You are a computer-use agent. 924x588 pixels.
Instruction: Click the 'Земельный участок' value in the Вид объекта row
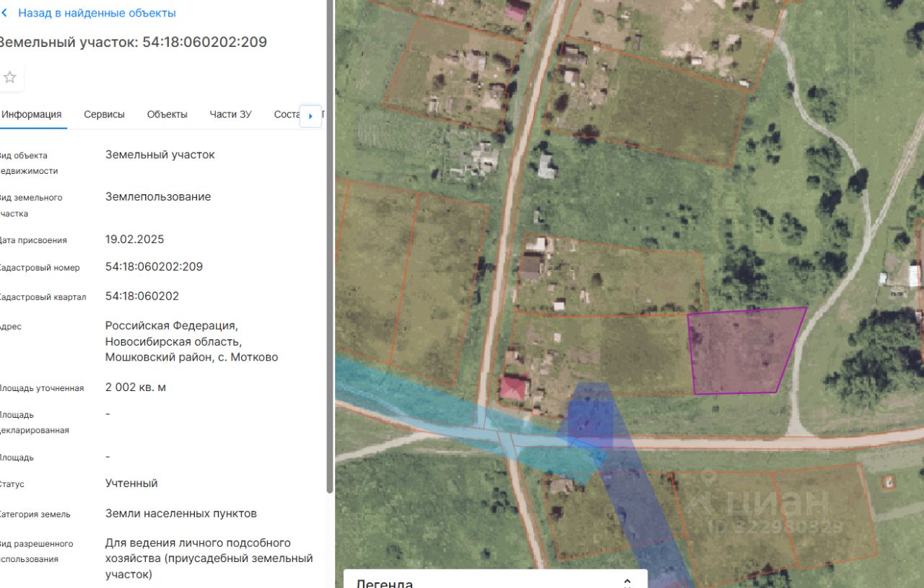(x=160, y=154)
